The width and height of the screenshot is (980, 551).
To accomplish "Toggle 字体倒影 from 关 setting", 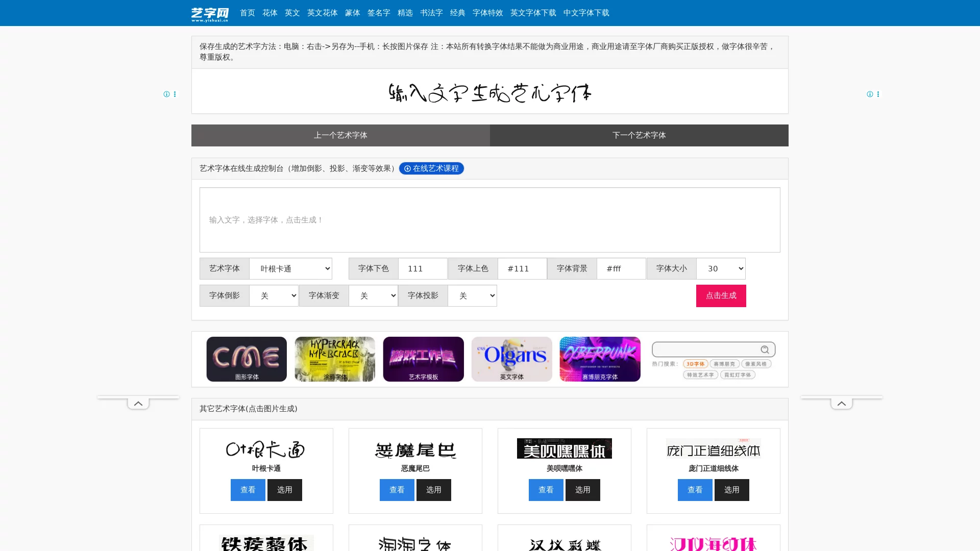I will [274, 295].
